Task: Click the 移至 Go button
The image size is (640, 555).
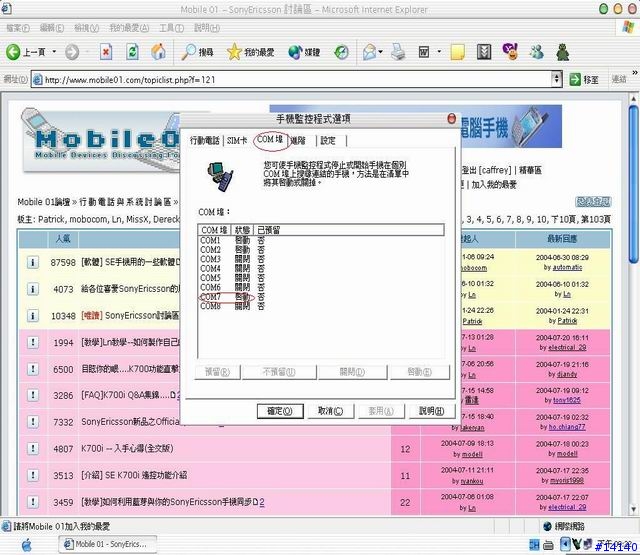Action: click(x=584, y=79)
